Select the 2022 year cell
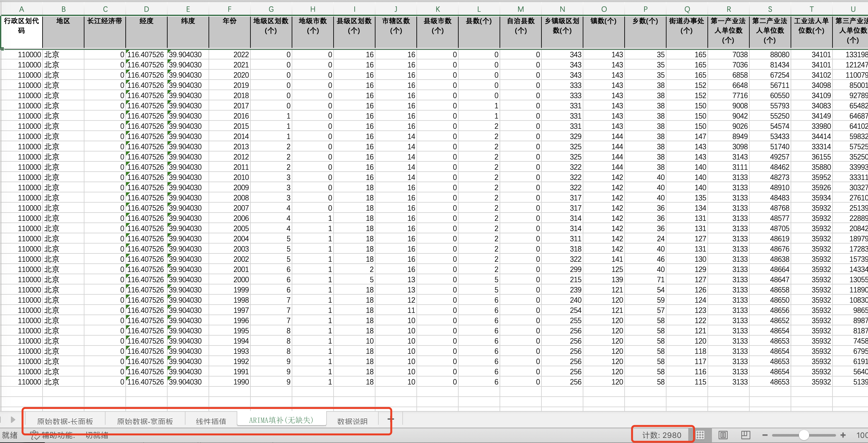The width and height of the screenshot is (868, 443). [x=229, y=55]
